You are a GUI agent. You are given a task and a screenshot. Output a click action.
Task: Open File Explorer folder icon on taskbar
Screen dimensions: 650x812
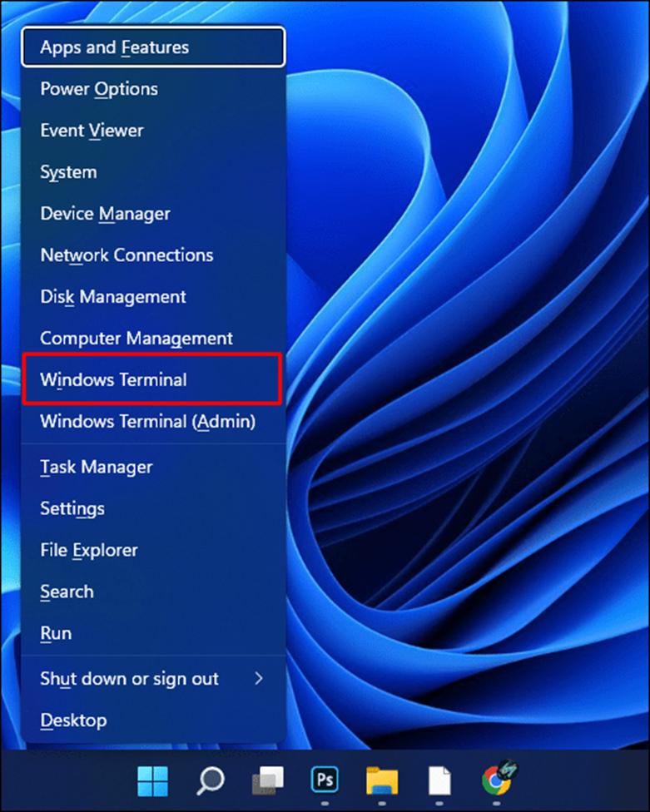pyautogui.click(x=382, y=781)
